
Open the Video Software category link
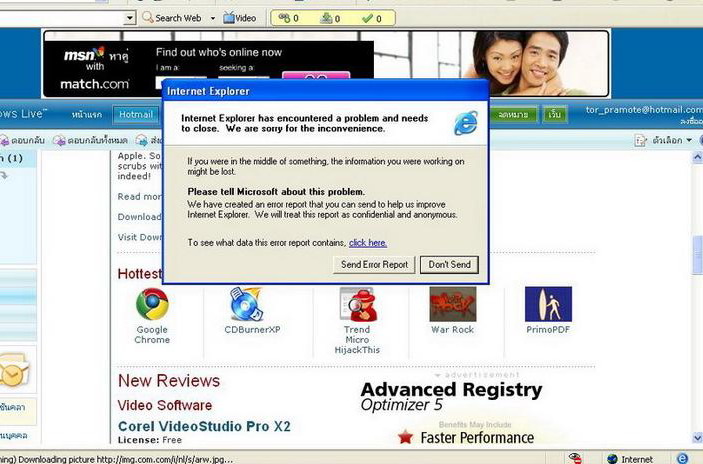click(165, 405)
